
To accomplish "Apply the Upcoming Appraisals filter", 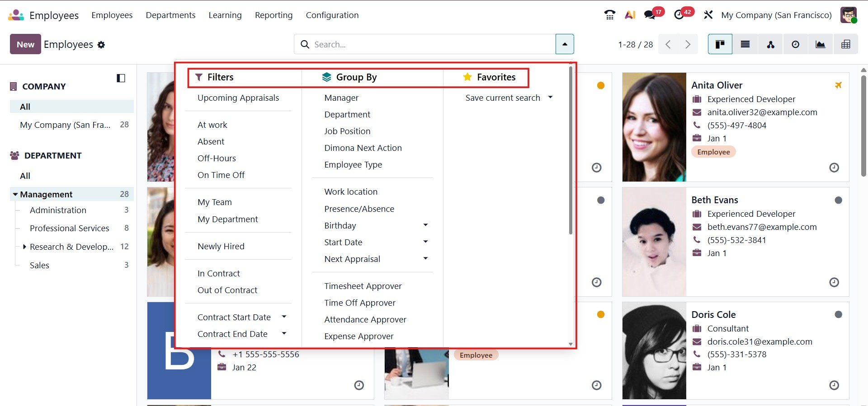I will pos(238,98).
